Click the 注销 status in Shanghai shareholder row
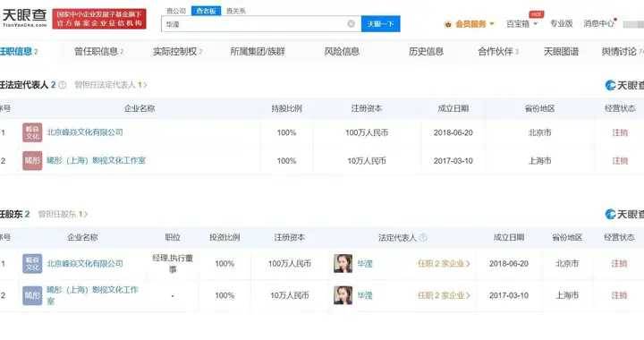The image size is (644, 340). click(619, 295)
